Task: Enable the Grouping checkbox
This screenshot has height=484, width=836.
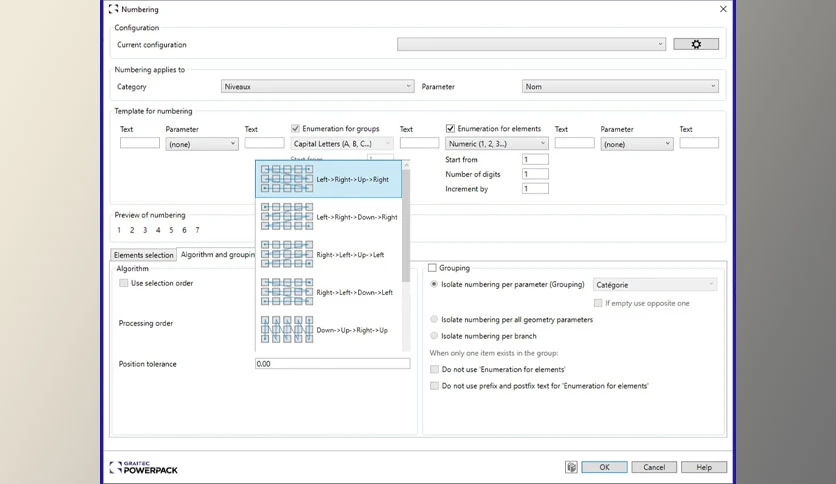Action: point(432,268)
